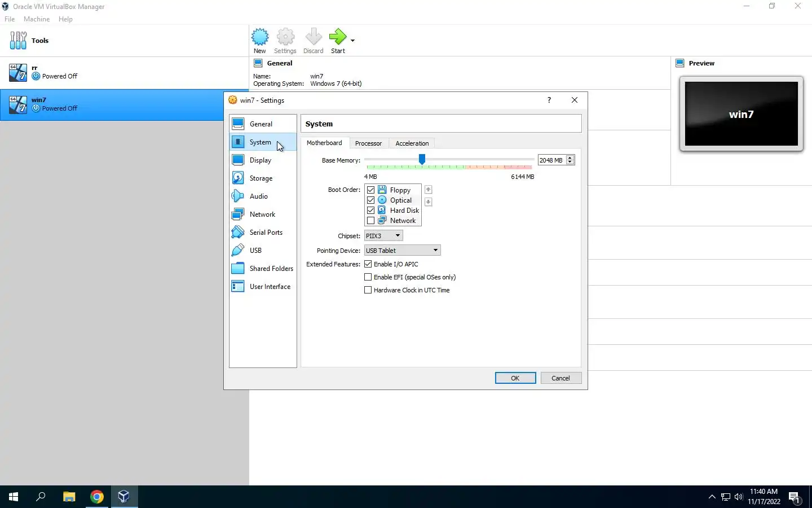Viewport: 812px width, 508px height.
Task: Click the Optical disc icon in boot order
Action: pyautogui.click(x=382, y=200)
